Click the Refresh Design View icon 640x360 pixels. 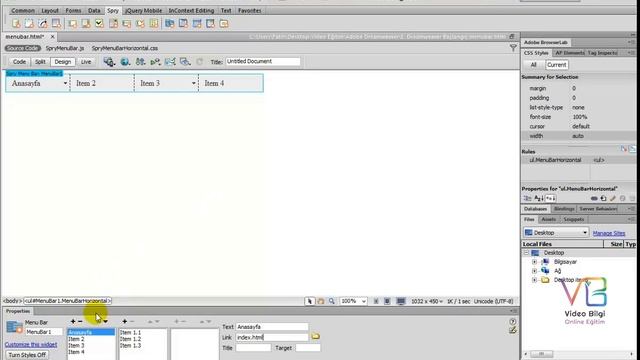point(199,62)
